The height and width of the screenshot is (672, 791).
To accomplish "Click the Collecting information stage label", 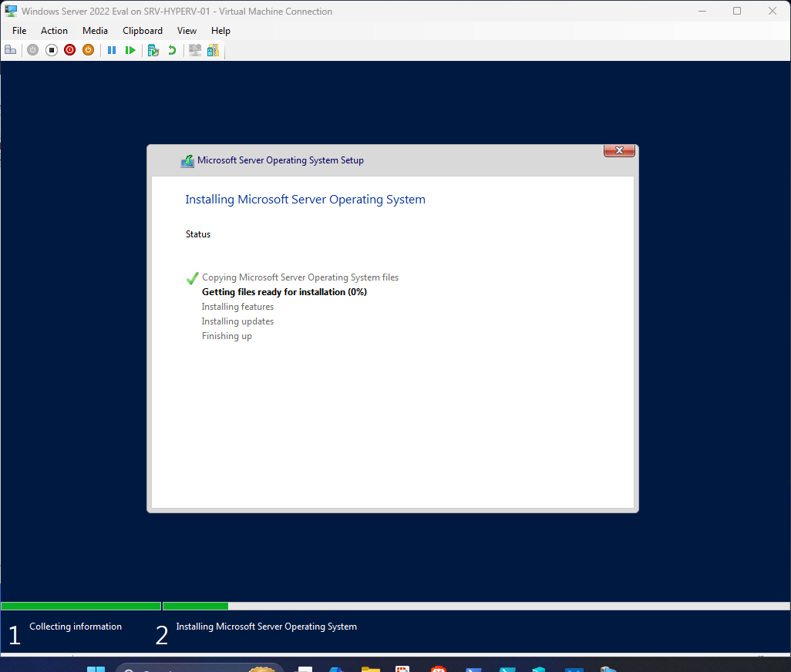I will (x=75, y=627).
